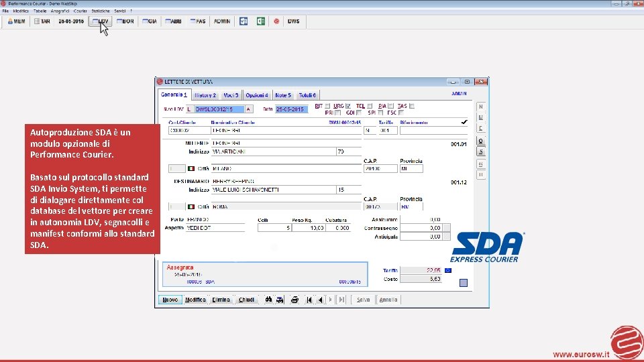The height and width of the screenshot is (362, 644).
Task: Open the MEM toolbar button
Action: click(16, 21)
